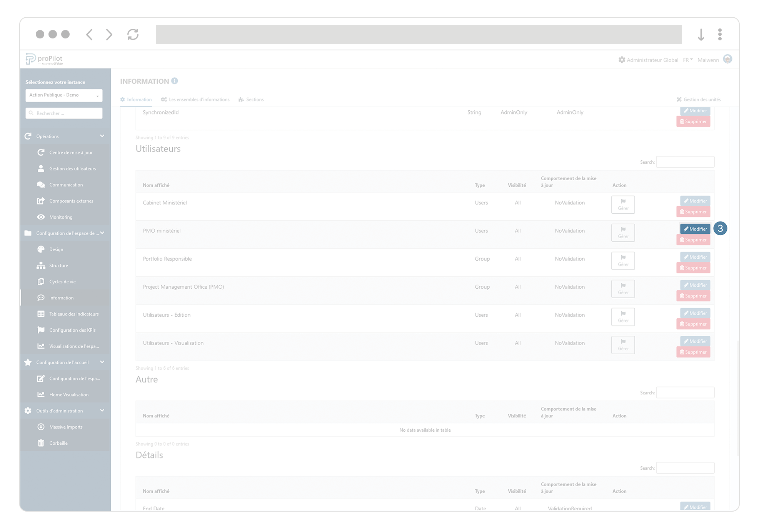Viewport: 759px width, 532px height.
Task: Click the Structure hierarchy icon
Action: point(41,265)
